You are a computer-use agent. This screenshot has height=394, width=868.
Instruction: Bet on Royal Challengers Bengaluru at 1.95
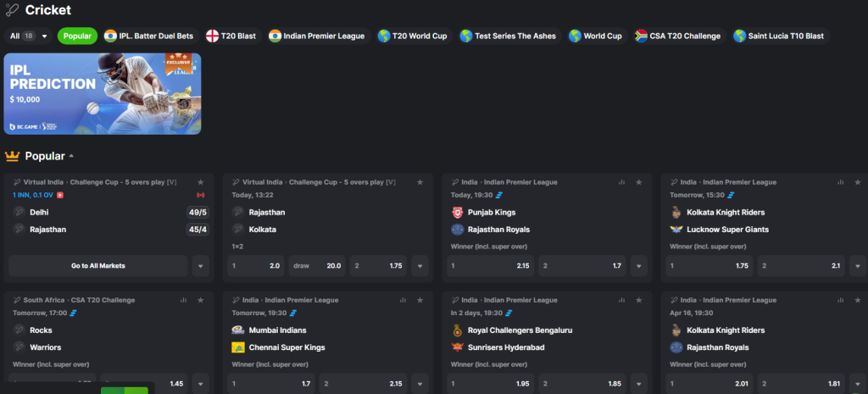coord(491,384)
